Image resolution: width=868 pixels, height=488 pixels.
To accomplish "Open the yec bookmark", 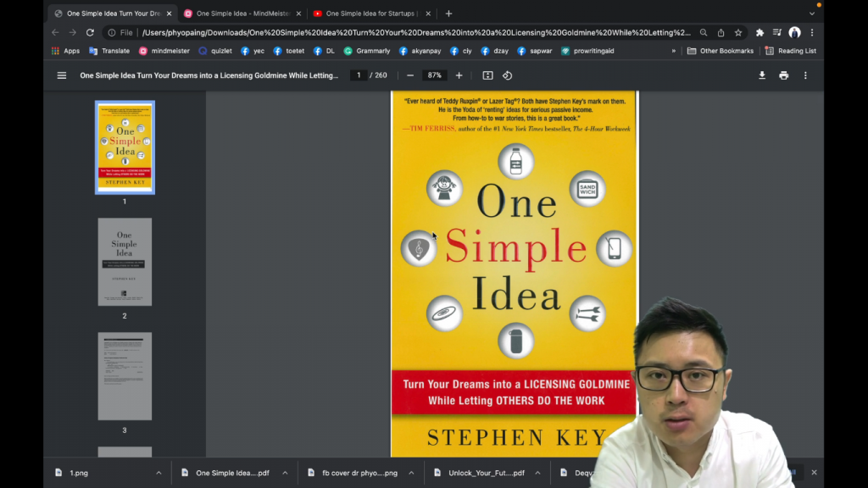I will [x=253, y=51].
